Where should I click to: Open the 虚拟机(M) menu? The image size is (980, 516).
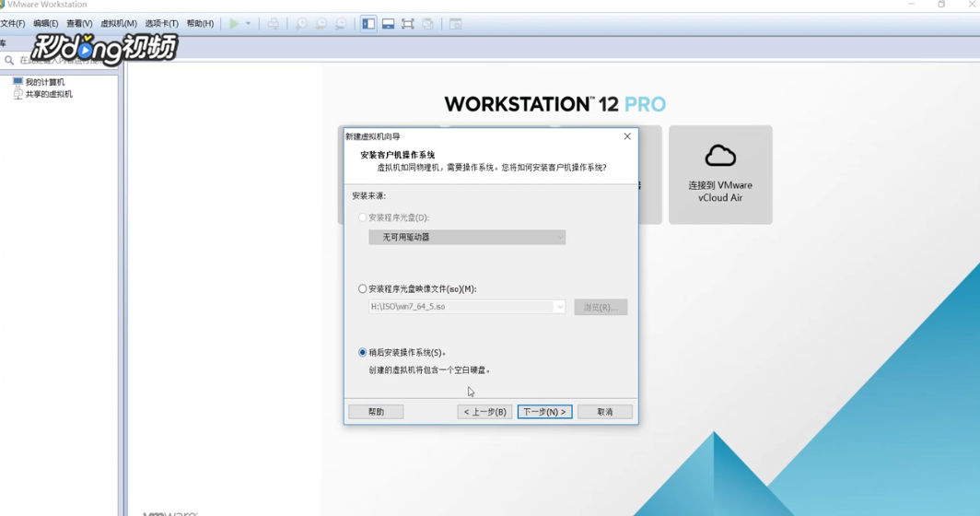coord(119,24)
